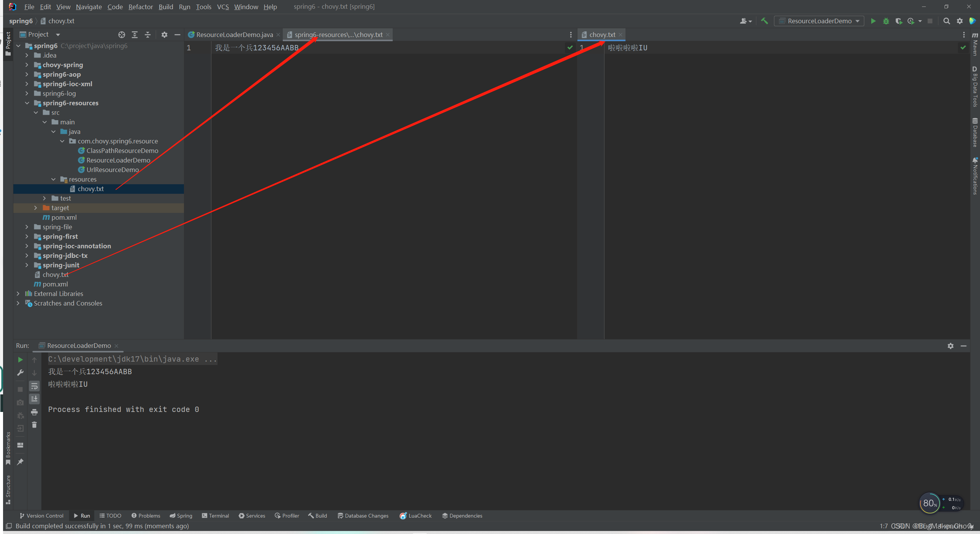Open the Refactor menu

pos(140,7)
